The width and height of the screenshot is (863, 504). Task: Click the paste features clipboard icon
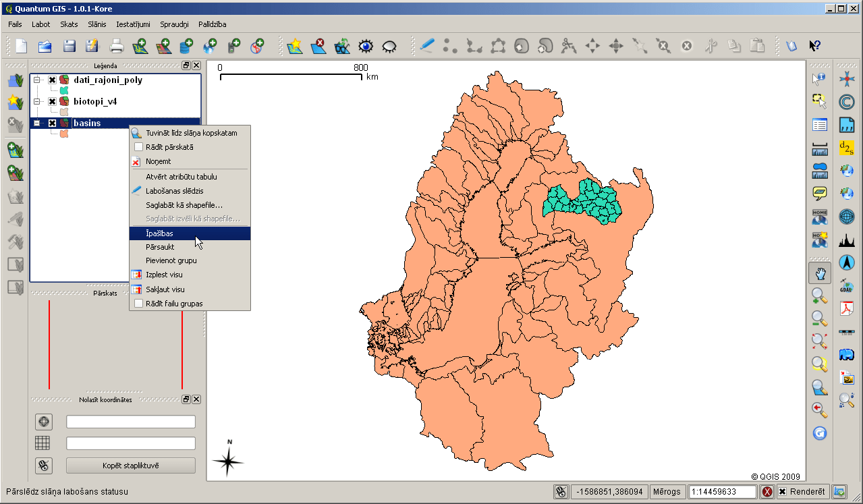pos(758,46)
